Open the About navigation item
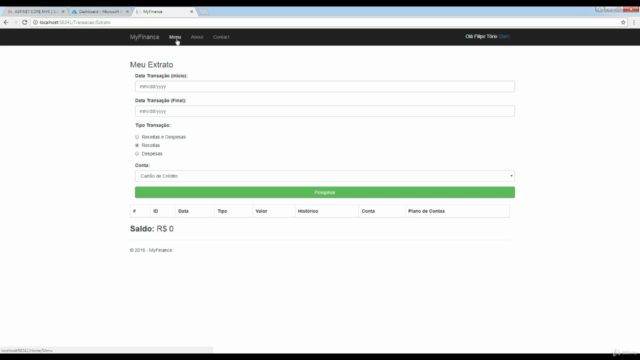 click(x=197, y=37)
